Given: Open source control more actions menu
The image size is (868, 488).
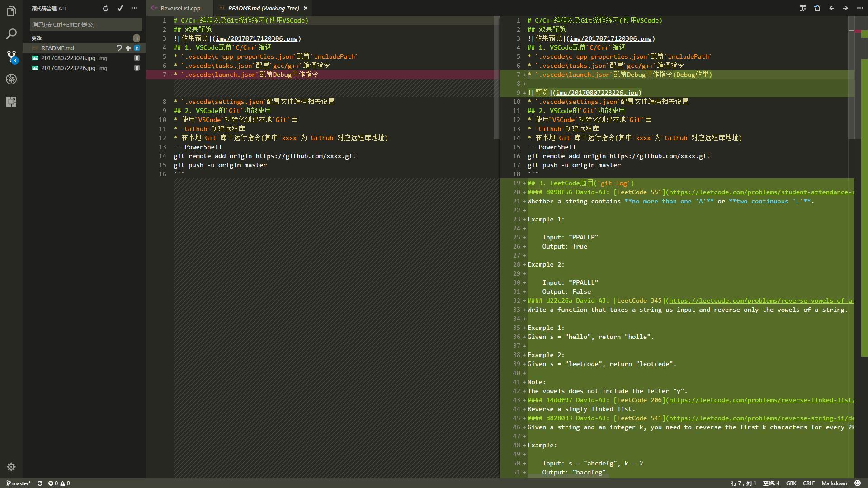Looking at the screenshot, I should click(134, 8).
